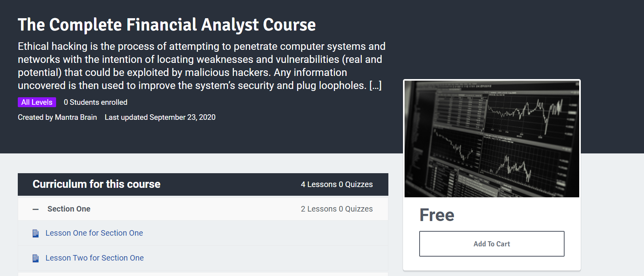Click the Last updated September 23, 2020 text
The width and height of the screenshot is (644, 276).
tap(160, 117)
